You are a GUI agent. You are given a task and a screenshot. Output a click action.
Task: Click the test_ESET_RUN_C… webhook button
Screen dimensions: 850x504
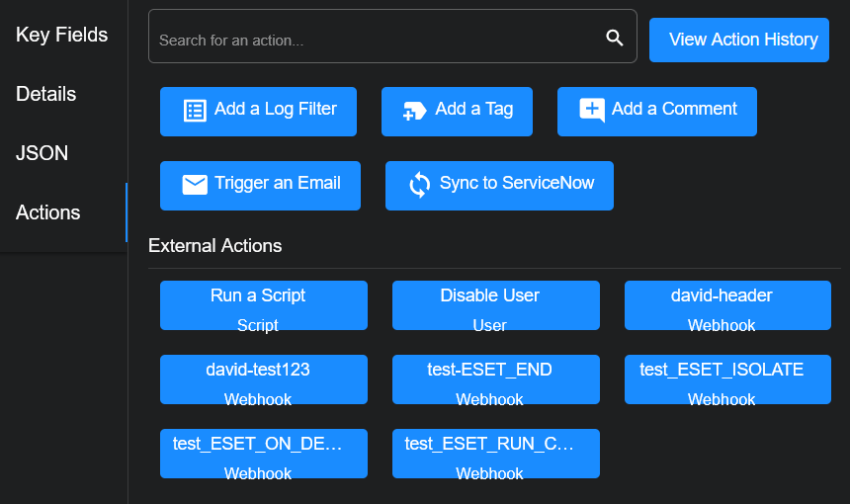click(495, 454)
